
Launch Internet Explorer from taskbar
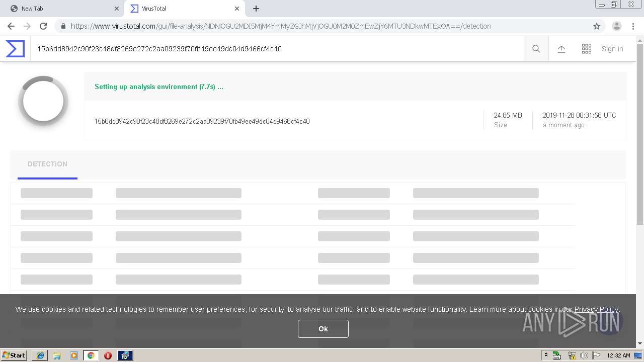click(40, 355)
